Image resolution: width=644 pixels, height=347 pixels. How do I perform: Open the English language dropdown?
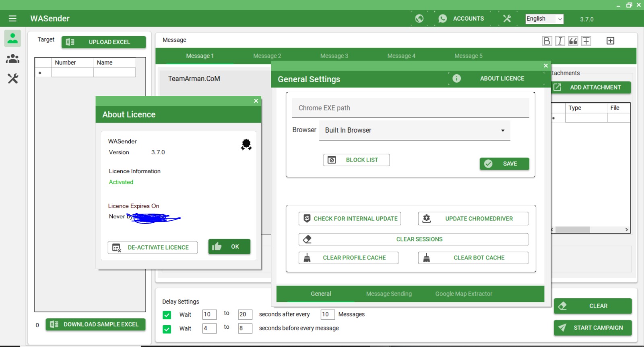point(544,19)
